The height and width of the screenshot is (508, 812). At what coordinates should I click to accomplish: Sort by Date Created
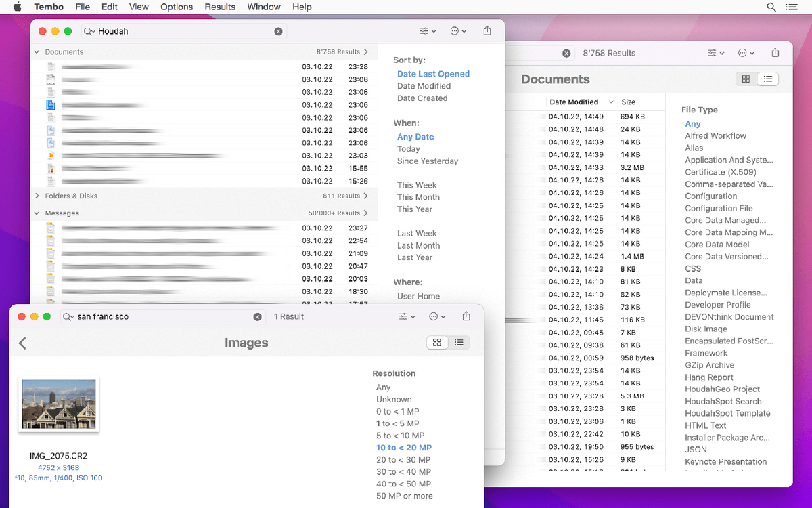coord(422,98)
